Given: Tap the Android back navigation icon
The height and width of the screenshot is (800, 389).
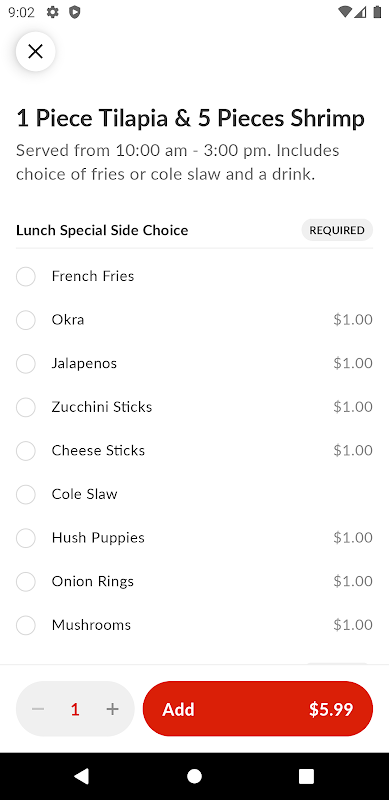Looking at the screenshot, I should tap(82, 776).
